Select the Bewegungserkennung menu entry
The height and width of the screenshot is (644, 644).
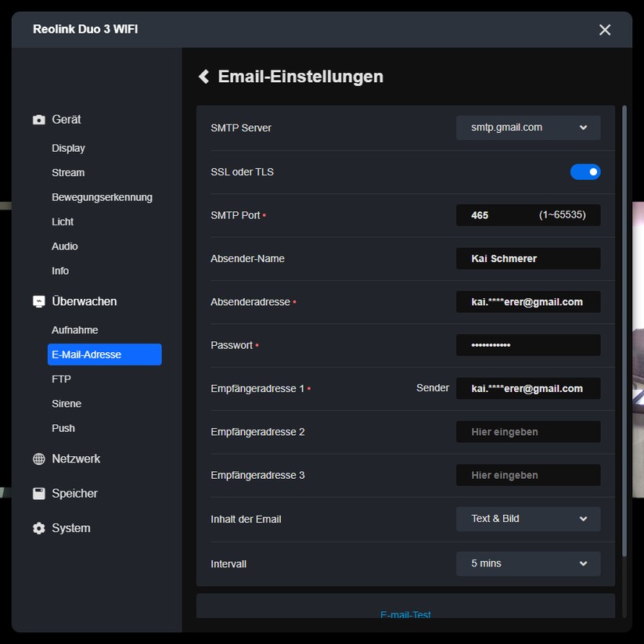tap(101, 197)
